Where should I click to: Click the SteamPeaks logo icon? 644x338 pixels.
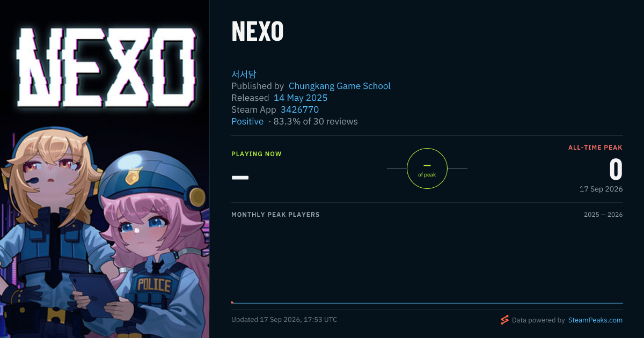(504, 320)
